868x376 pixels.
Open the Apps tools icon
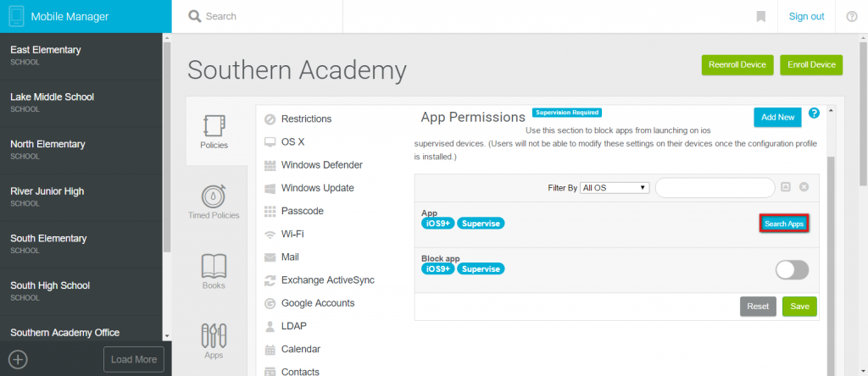pyautogui.click(x=214, y=335)
